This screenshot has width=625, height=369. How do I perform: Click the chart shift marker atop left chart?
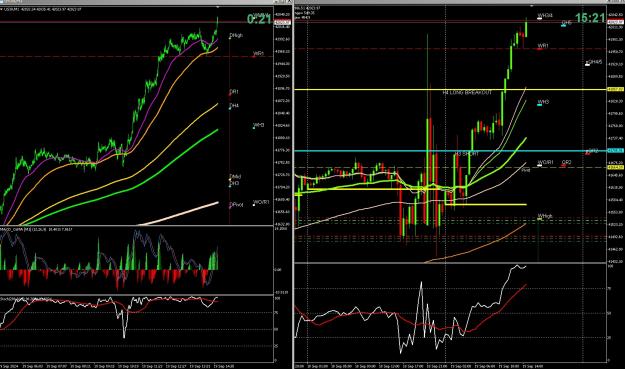pyautogui.click(x=217, y=7)
